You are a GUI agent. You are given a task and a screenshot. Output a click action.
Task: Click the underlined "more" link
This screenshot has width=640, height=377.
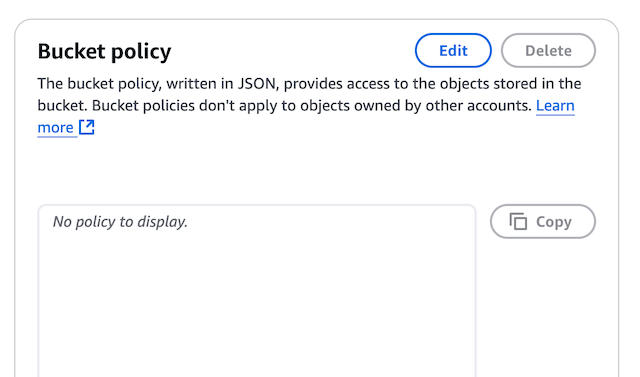tap(56, 128)
